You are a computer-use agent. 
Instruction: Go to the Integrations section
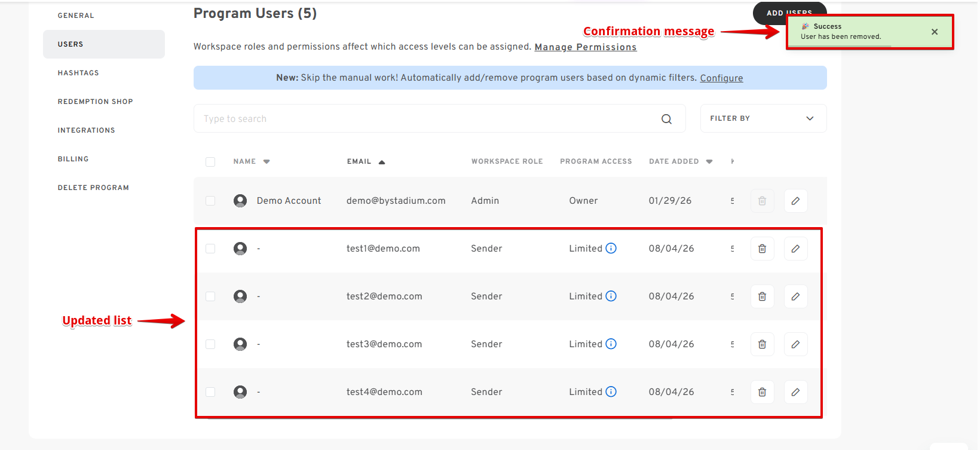(87, 130)
